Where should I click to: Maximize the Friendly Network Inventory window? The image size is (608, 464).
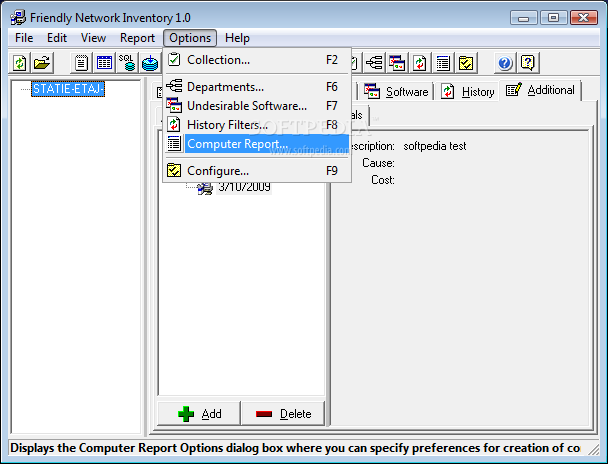coord(554,18)
